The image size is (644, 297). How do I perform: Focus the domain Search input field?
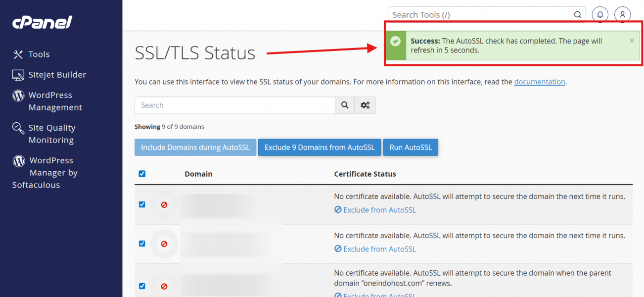tap(235, 105)
